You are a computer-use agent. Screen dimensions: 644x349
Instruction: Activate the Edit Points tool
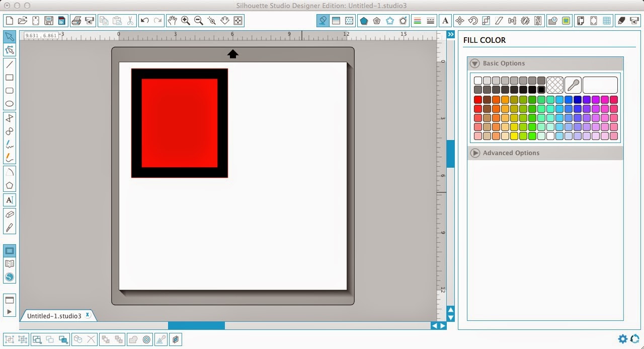[x=9, y=49]
